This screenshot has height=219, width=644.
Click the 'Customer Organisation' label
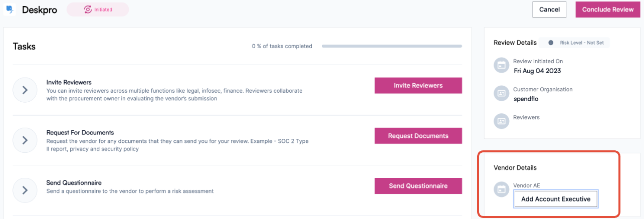pos(543,89)
